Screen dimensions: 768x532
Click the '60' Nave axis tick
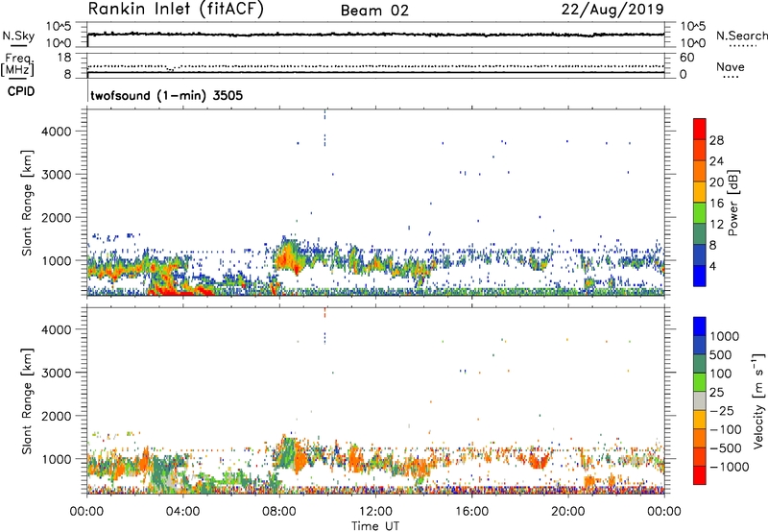(x=686, y=58)
